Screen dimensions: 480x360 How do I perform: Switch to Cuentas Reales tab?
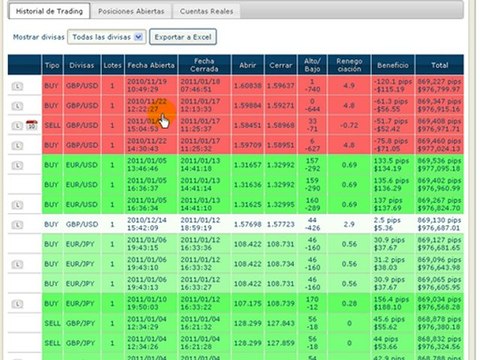(x=206, y=11)
